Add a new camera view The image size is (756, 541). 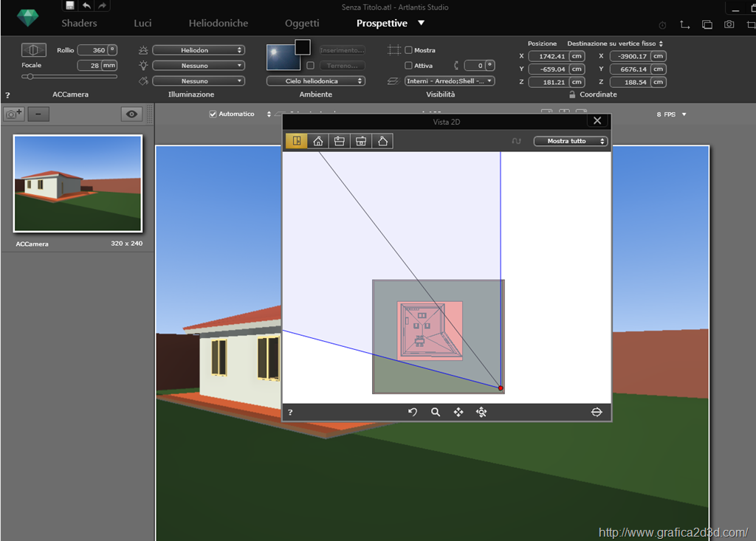[13, 114]
